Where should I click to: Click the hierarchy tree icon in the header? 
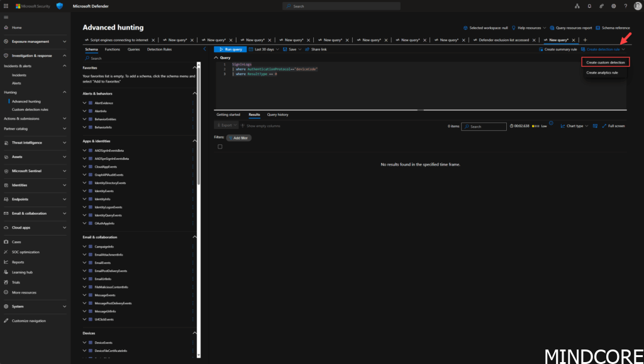(577, 6)
